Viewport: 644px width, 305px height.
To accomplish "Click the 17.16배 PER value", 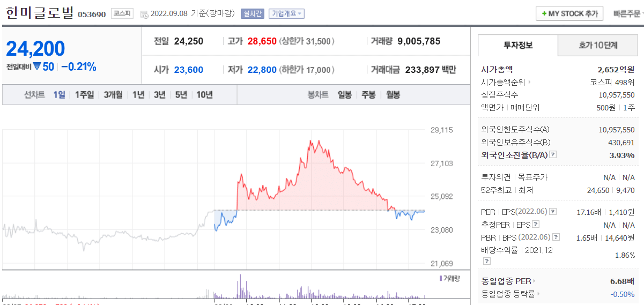I will click(x=589, y=212).
